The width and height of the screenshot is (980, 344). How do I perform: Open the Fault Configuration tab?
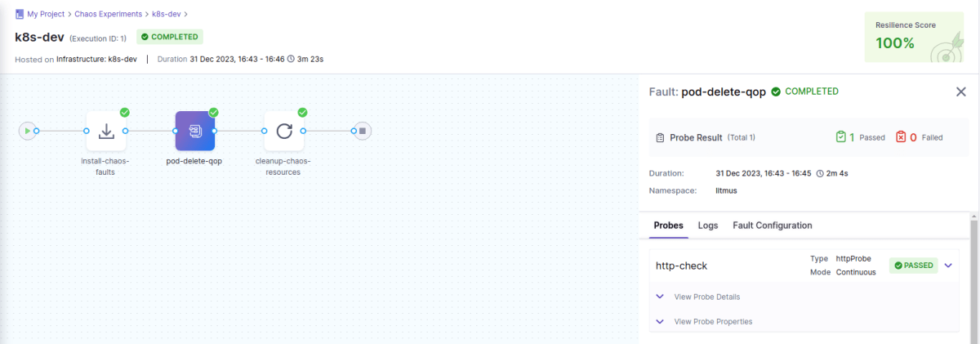coord(773,226)
